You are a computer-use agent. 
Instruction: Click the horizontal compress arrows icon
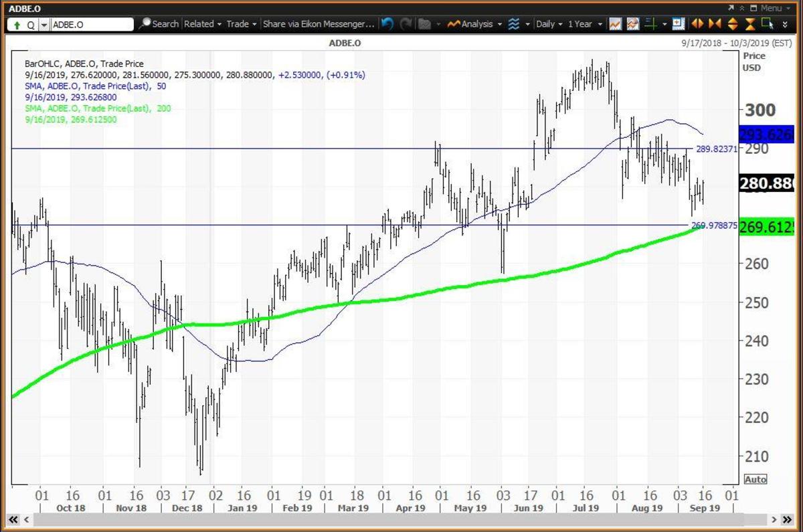tap(715, 24)
